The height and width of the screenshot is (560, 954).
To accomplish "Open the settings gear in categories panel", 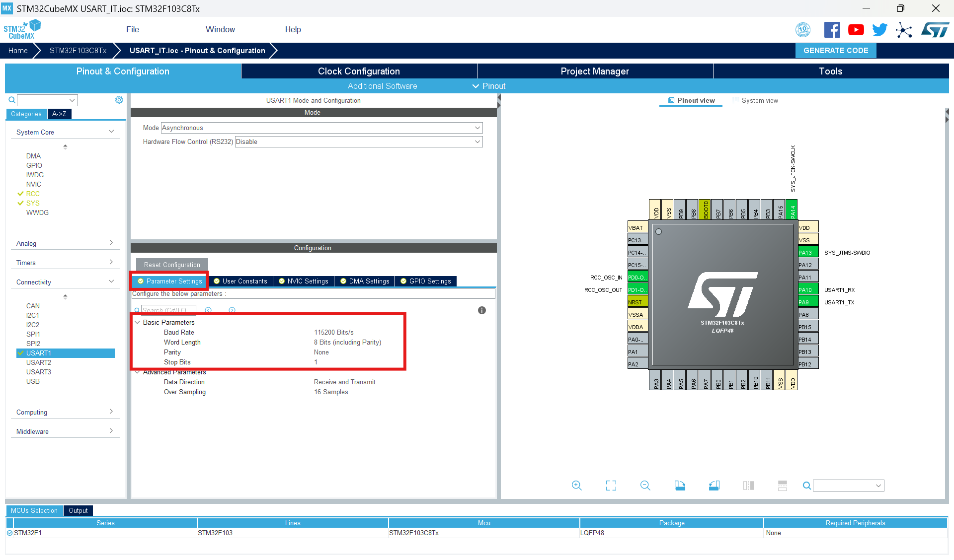I will [x=119, y=100].
